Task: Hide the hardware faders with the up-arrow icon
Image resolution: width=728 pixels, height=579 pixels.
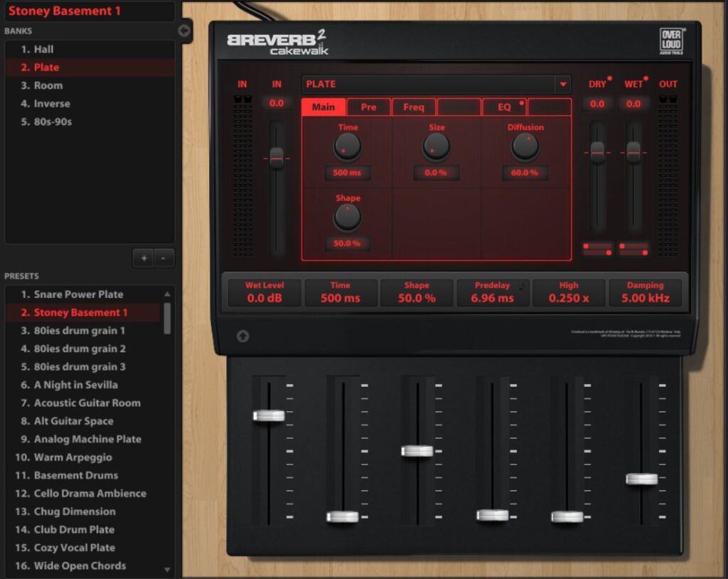Action: pyautogui.click(x=243, y=336)
